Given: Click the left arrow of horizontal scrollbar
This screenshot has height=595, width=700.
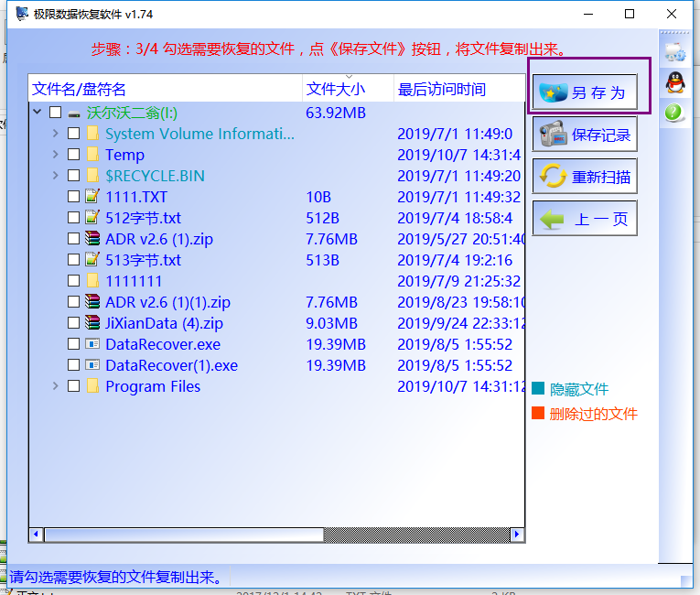Looking at the screenshot, I should click(37, 535).
